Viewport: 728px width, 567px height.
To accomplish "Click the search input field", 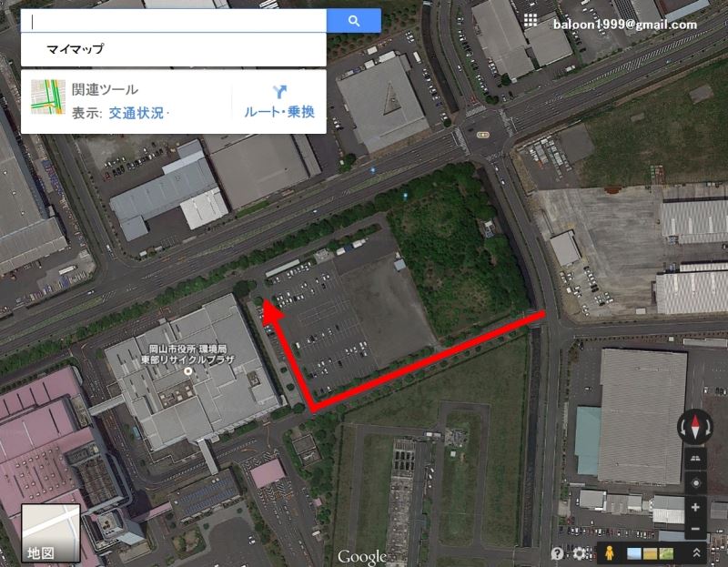I will pyautogui.click(x=174, y=21).
